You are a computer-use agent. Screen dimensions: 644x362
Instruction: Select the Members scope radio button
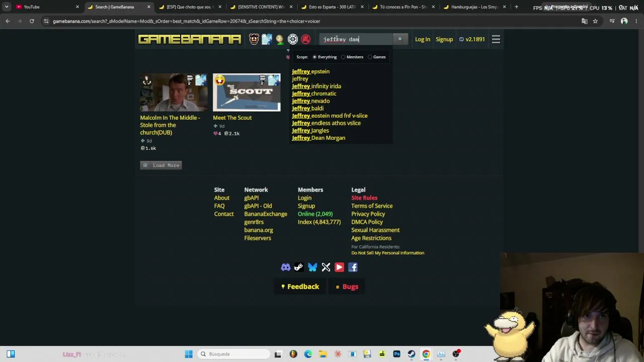[x=343, y=57]
